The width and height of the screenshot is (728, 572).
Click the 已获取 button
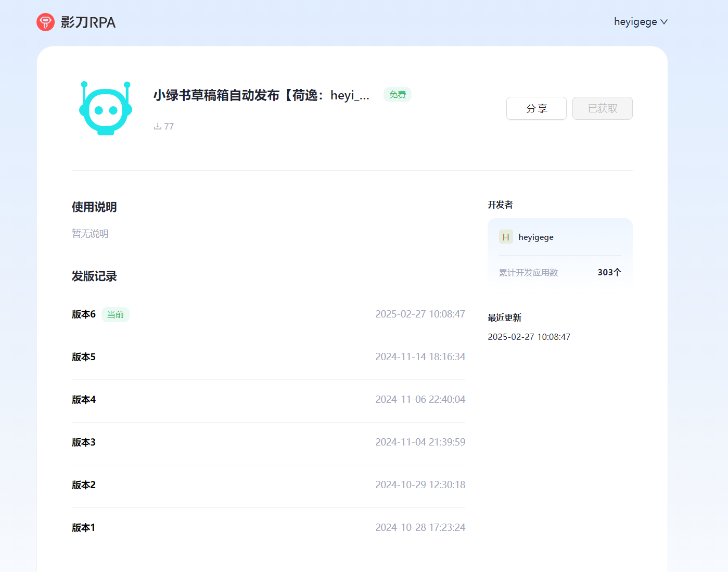(603, 108)
